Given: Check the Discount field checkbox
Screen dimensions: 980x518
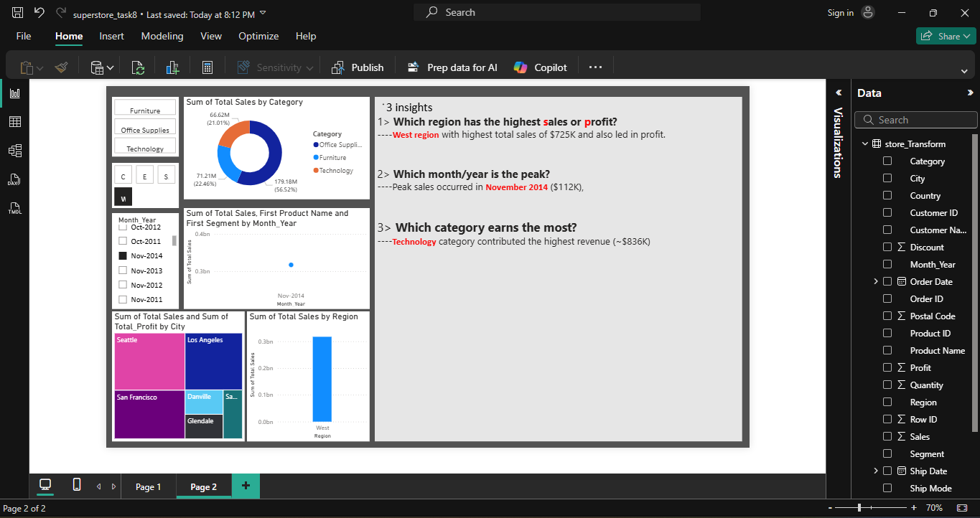Looking at the screenshot, I should (887, 248).
